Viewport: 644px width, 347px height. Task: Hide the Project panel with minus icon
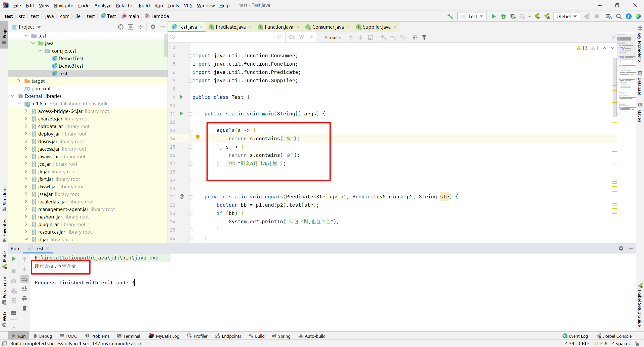(x=163, y=27)
